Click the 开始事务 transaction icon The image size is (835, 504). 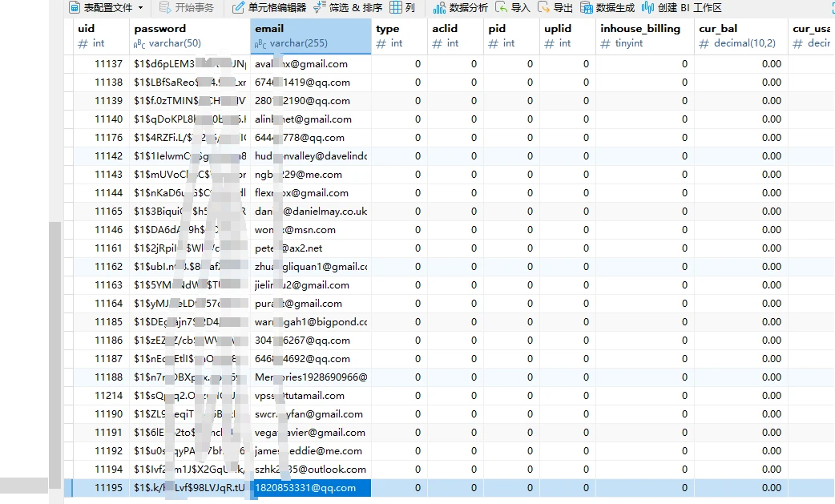[166, 8]
